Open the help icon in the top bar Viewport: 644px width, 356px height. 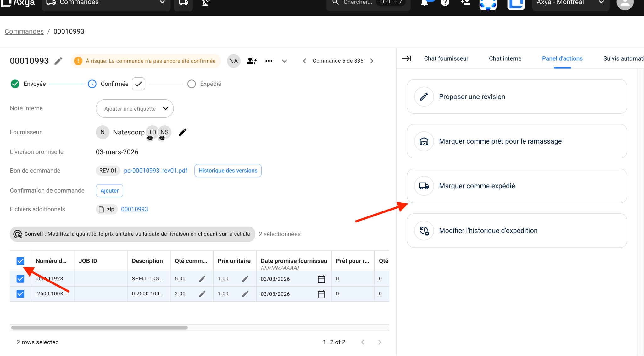pos(445,3)
